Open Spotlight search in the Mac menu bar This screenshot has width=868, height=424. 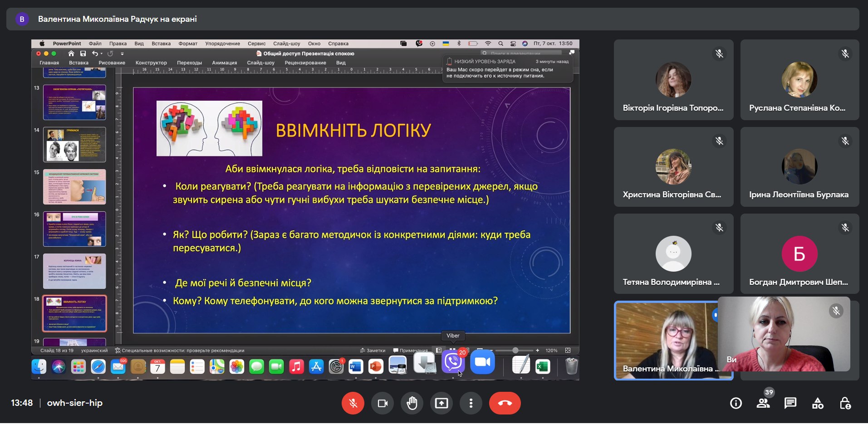pos(500,44)
